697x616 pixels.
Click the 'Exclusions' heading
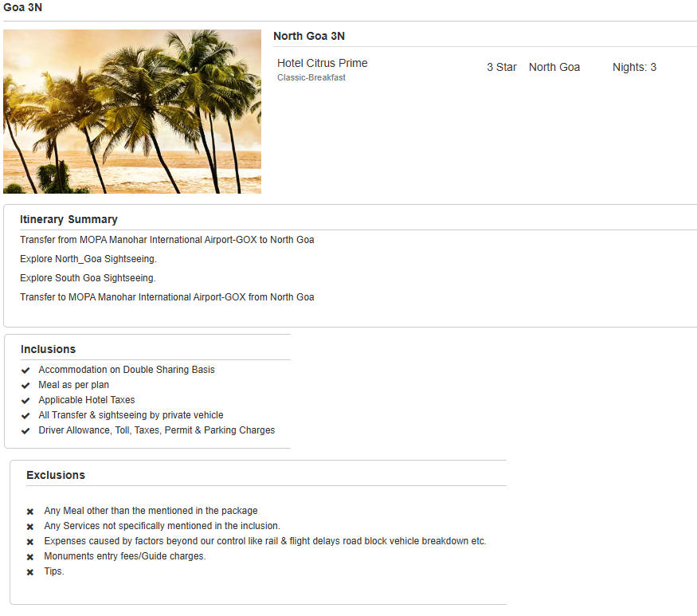[56, 475]
